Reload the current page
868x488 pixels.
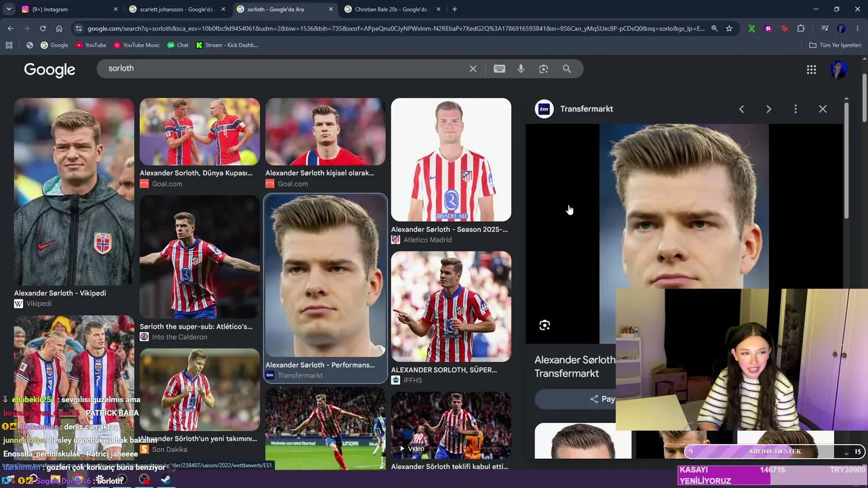pyautogui.click(x=43, y=28)
